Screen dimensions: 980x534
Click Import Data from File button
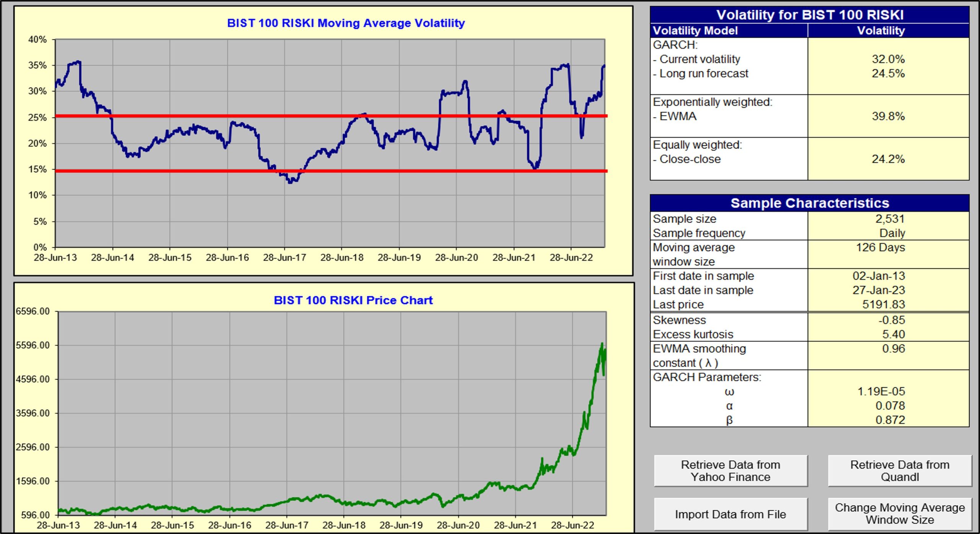pos(730,514)
